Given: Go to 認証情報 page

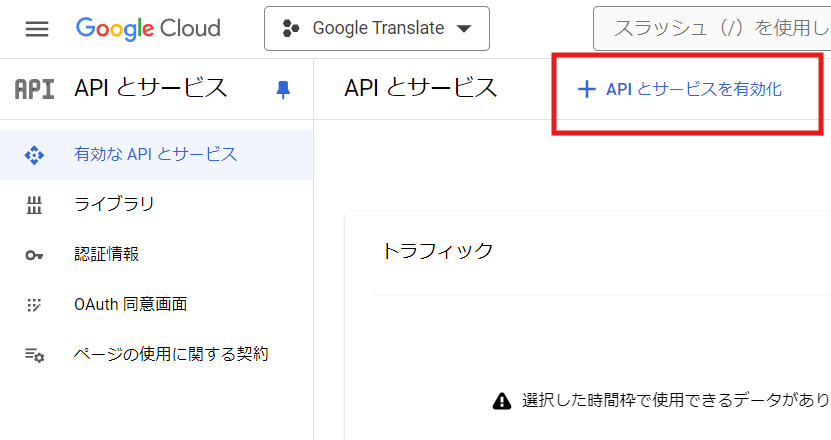Looking at the screenshot, I should [106, 254].
